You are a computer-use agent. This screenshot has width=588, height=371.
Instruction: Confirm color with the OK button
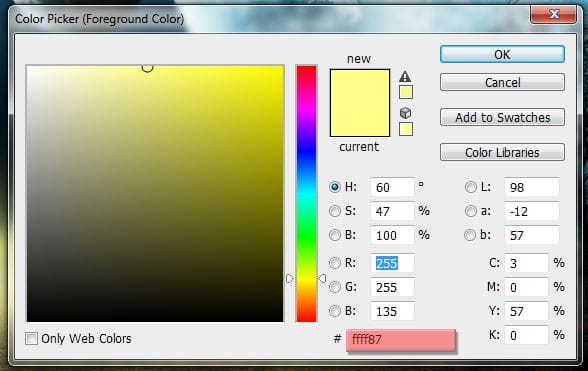(502, 54)
